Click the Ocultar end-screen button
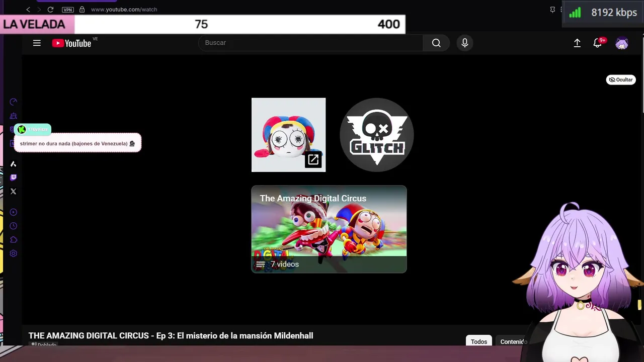 click(x=621, y=79)
